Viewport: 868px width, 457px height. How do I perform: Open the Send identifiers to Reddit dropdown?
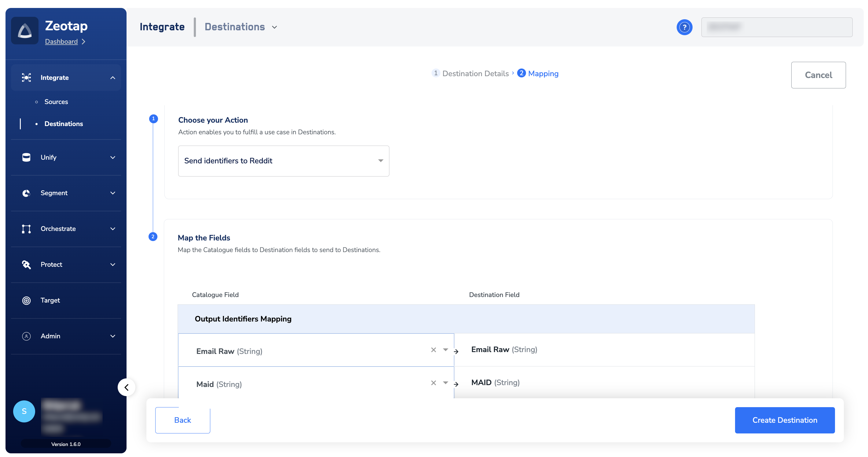pyautogui.click(x=283, y=161)
